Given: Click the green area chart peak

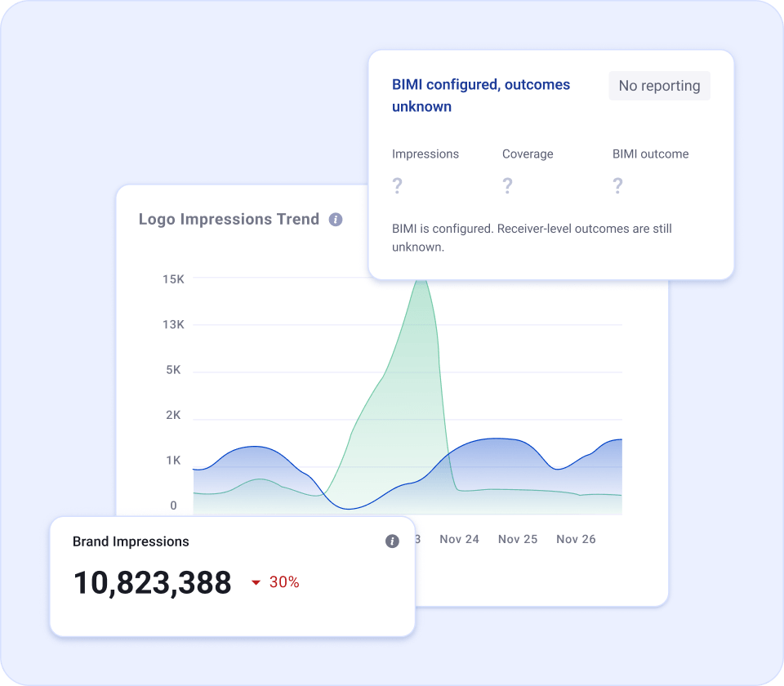Looking at the screenshot, I should [421, 283].
